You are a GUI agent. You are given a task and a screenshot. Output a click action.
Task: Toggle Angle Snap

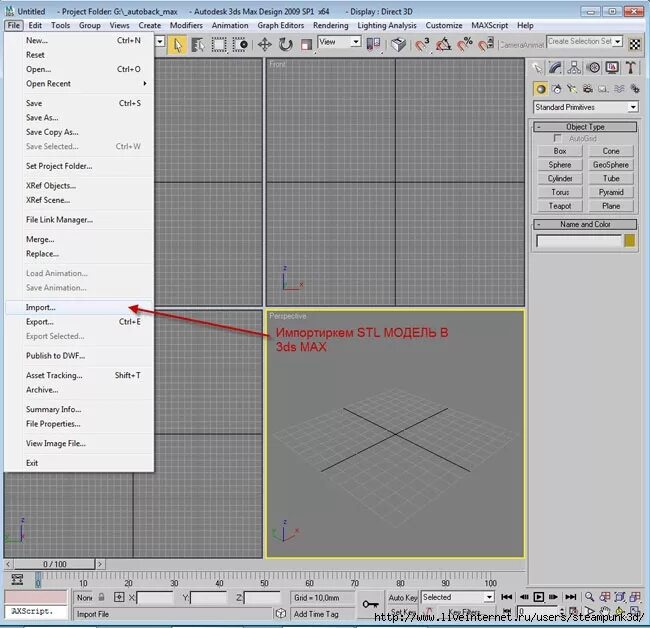click(x=443, y=44)
